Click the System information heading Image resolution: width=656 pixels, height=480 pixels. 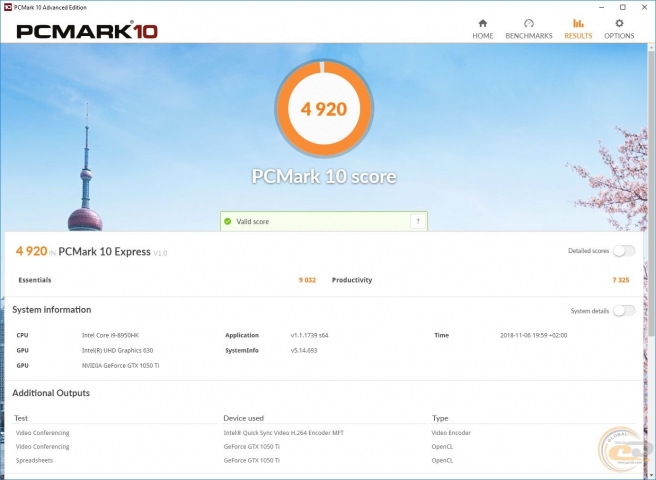[51, 310]
